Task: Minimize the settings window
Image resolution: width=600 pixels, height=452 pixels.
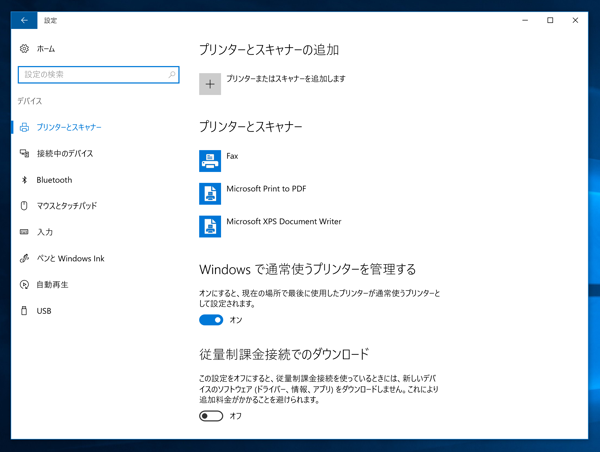Action: 525,20
